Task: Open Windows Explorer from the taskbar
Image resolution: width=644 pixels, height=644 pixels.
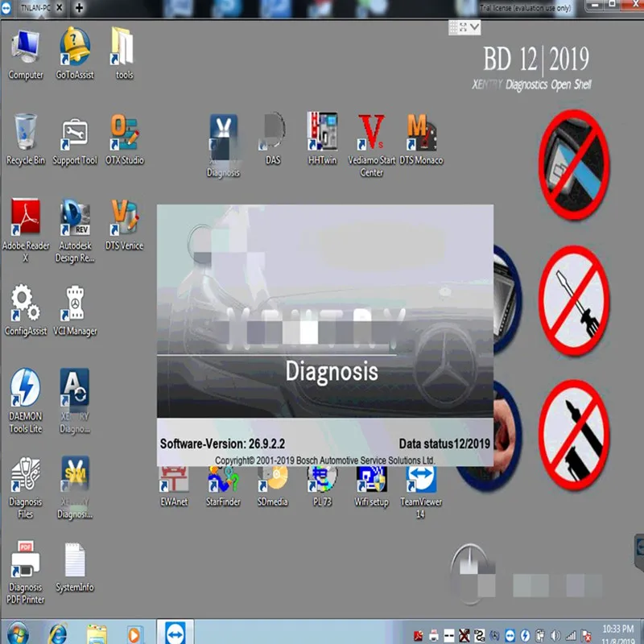Action: 97,634
